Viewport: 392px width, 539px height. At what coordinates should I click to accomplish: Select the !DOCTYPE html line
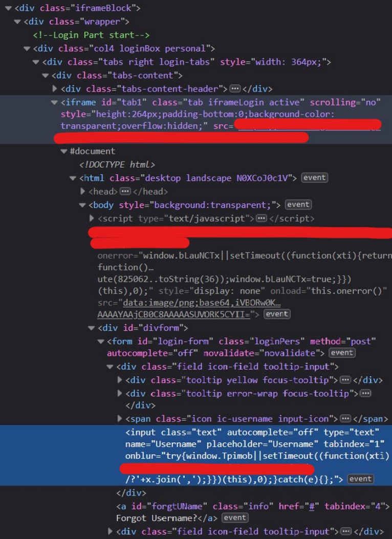click(x=117, y=165)
